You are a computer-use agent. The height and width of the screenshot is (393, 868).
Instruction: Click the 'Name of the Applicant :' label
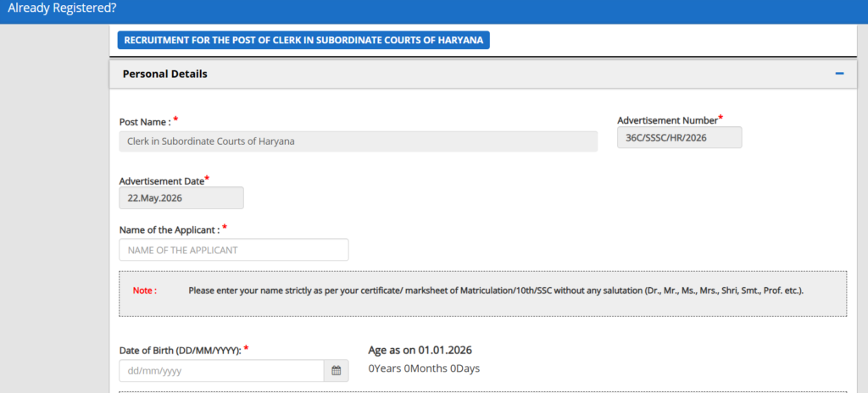(x=170, y=230)
